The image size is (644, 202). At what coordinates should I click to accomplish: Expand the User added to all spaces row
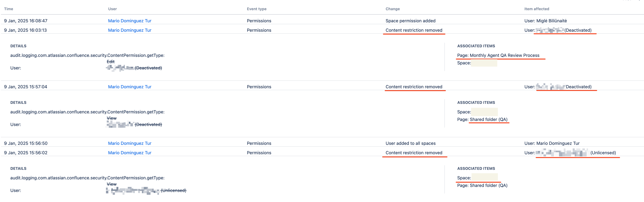point(322,143)
